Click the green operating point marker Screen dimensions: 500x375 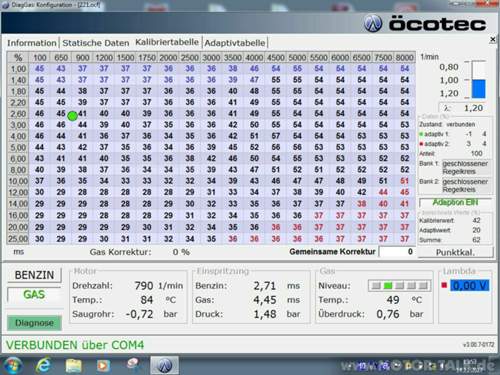click(x=72, y=116)
